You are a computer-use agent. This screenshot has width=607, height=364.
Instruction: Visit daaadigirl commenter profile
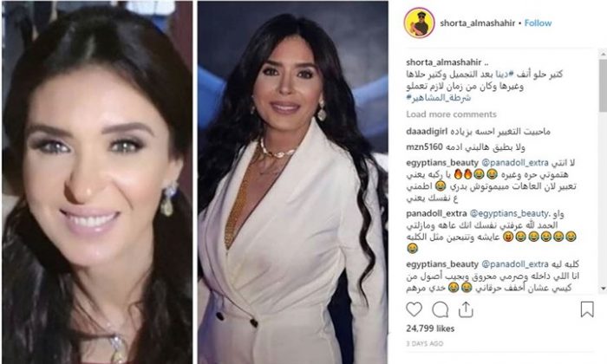coord(427,132)
